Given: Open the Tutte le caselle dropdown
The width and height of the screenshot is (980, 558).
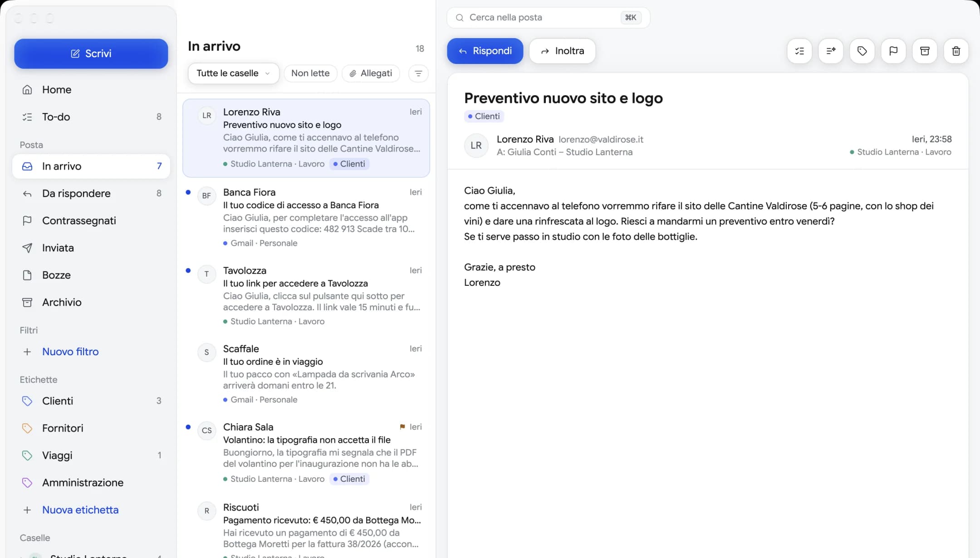Looking at the screenshot, I should click(x=233, y=73).
